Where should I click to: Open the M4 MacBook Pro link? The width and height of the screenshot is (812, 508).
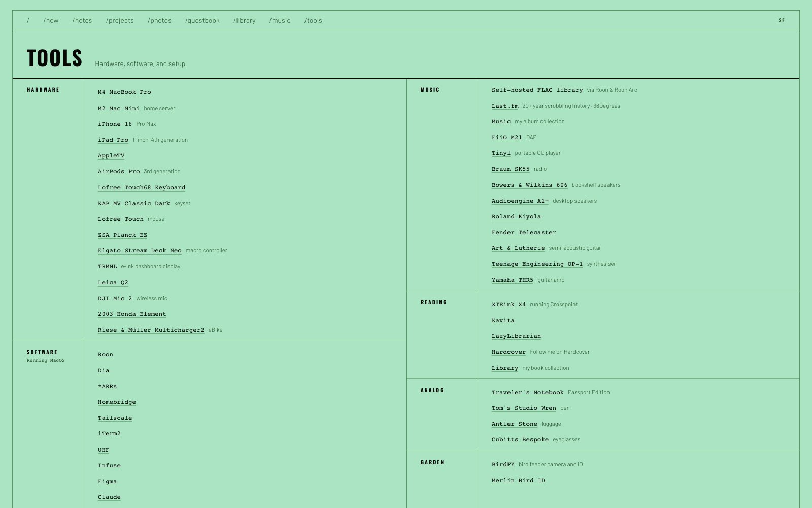[x=124, y=92]
